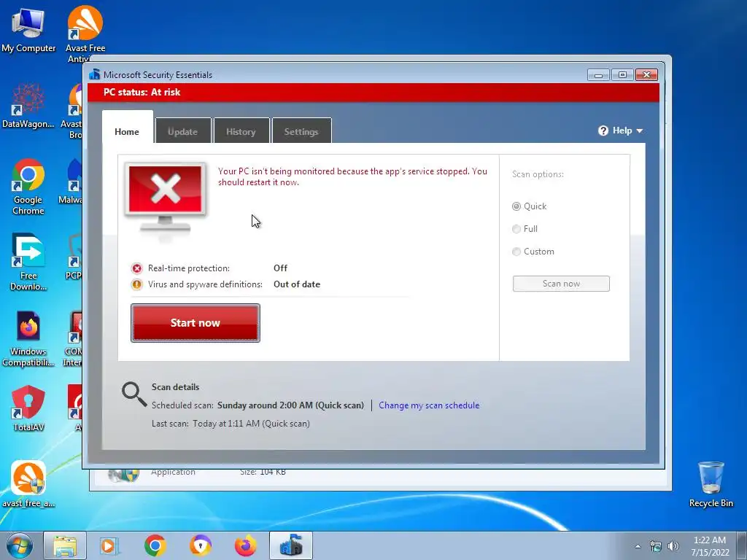Click the Windows Compatibility desktop file

click(28, 338)
